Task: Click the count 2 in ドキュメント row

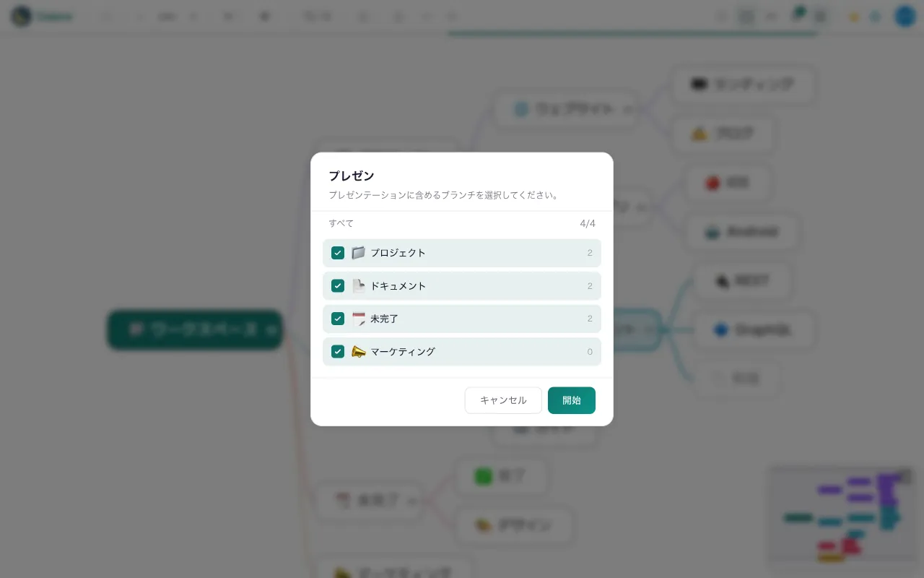Action: pos(590,285)
